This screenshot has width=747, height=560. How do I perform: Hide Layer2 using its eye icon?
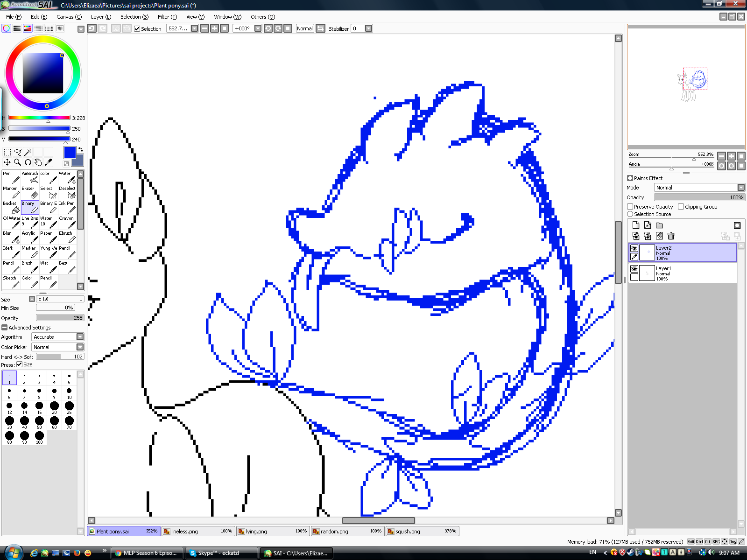click(634, 249)
